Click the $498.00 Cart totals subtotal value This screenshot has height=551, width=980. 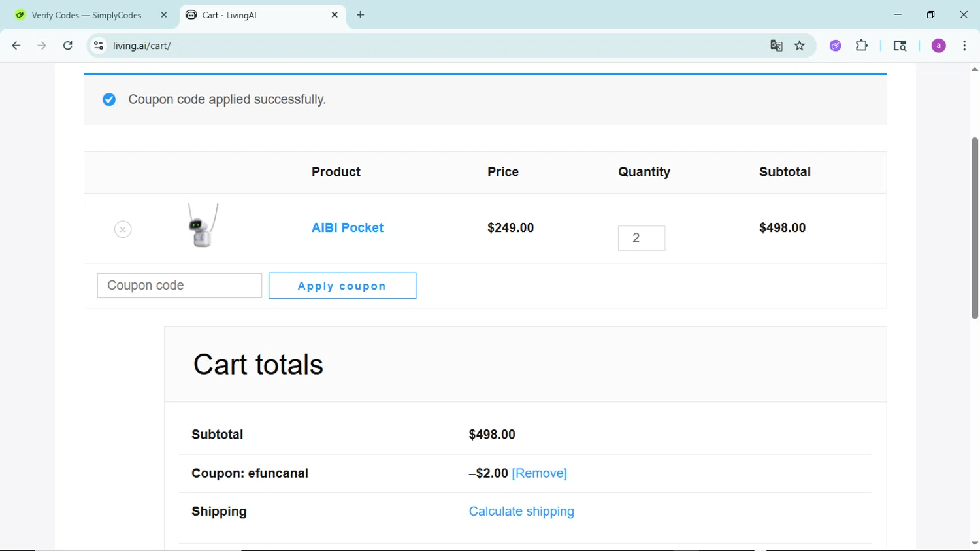[492, 435]
